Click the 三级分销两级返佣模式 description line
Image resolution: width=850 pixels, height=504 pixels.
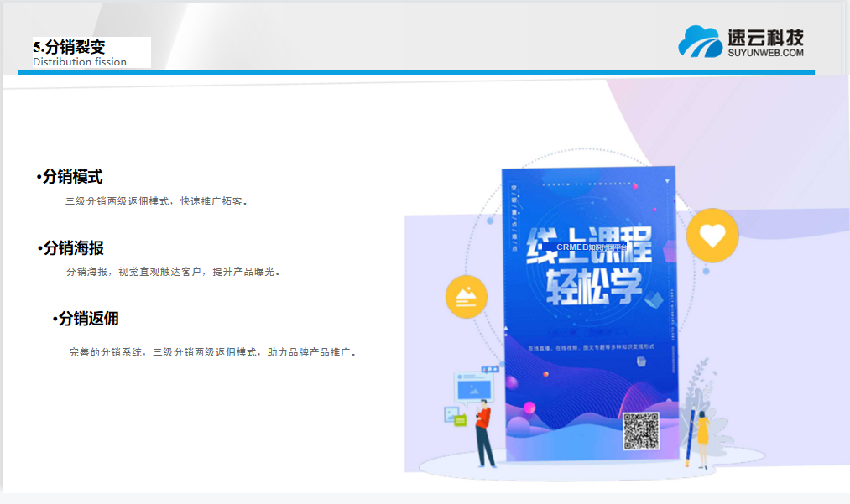[156, 201]
